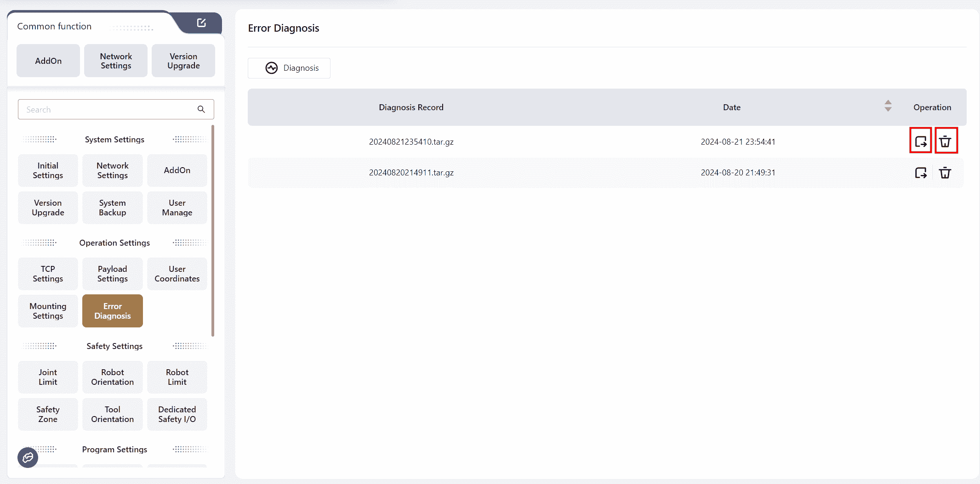
Task: Open AddOn in Common function shortcuts
Action: tap(48, 61)
